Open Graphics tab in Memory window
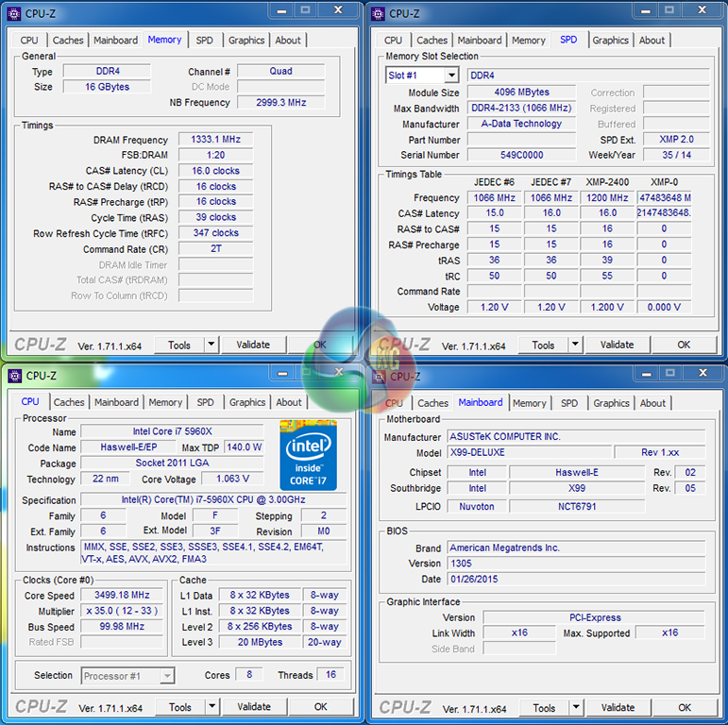The width and height of the screenshot is (728, 725). tap(246, 41)
